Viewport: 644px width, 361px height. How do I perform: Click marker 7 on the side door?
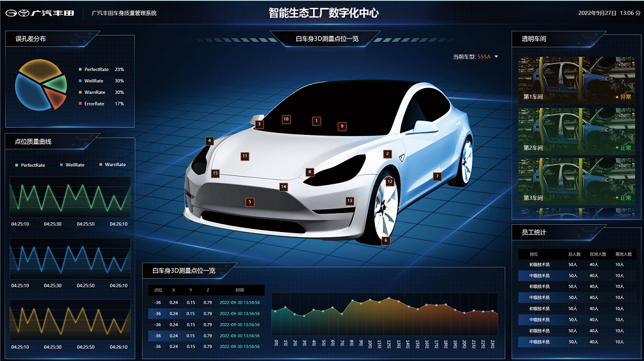pyautogui.click(x=438, y=176)
